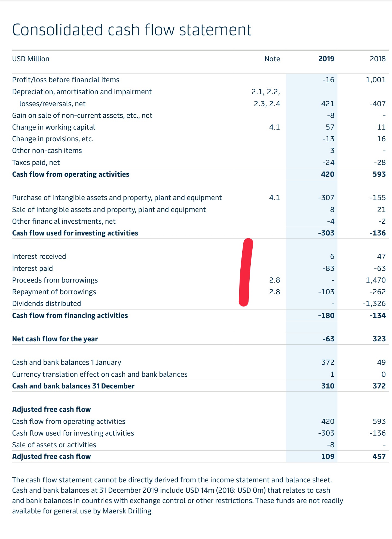392x539 pixels.
Task: Click the footnote paragraph mentioning Maersk Drilling
Action: (x=177, y=495)
